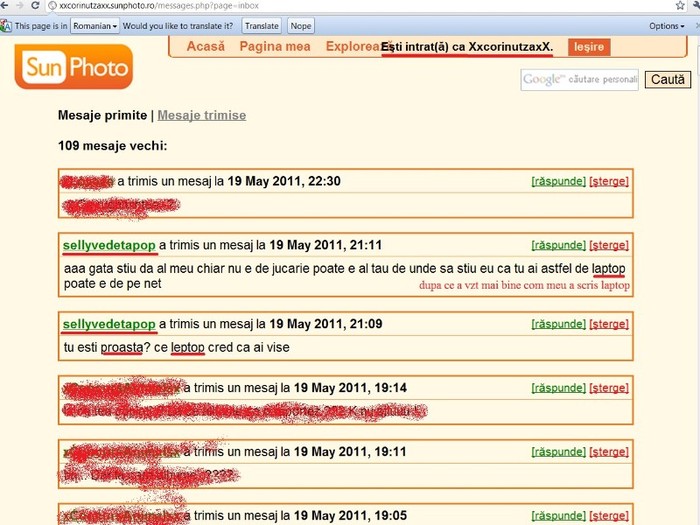Delete the 21:11 message with șterge
This screenshot has width=700, height=525.
[x=609, y=245]
